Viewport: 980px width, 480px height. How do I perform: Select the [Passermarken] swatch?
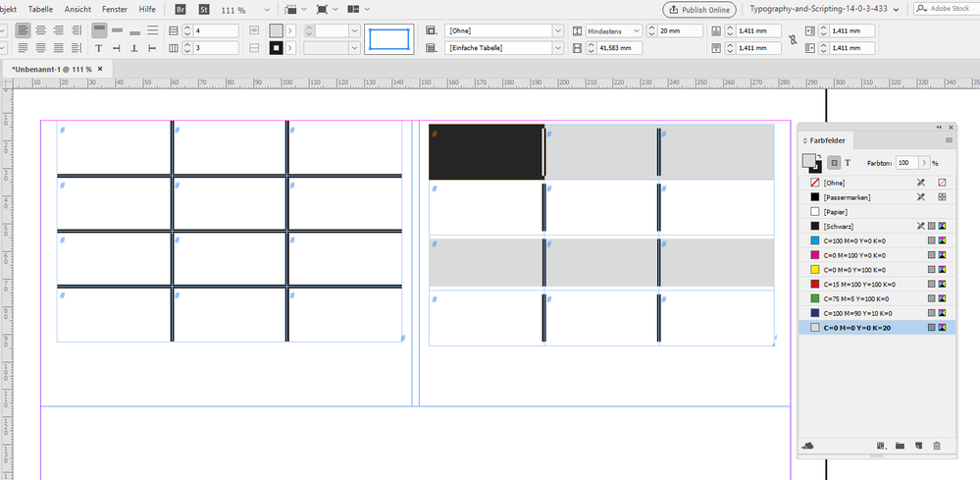coord(877,197)
